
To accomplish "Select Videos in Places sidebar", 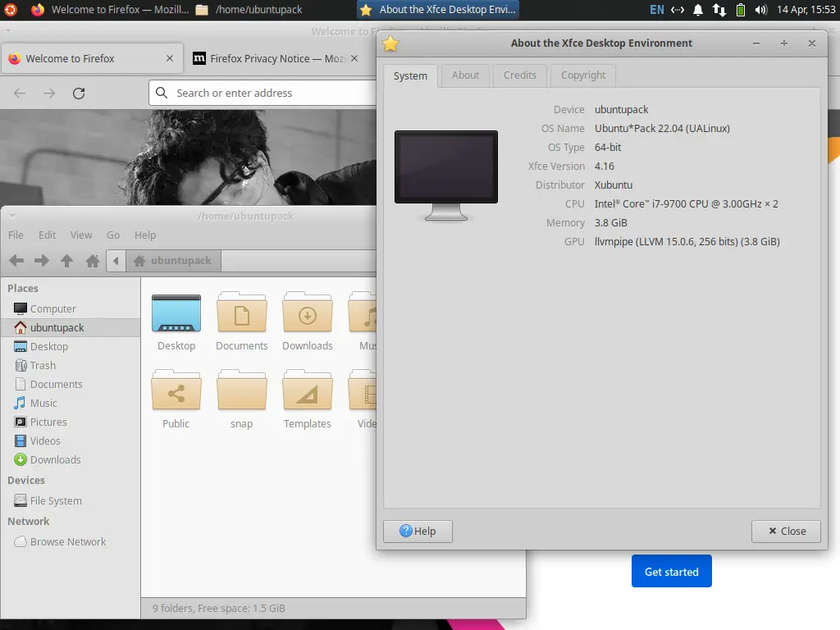I will click(71, 441).
